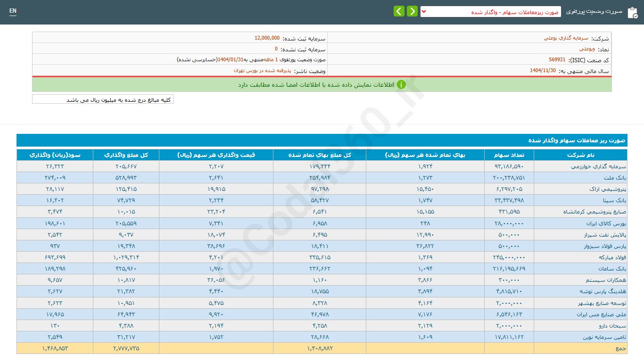Switch language with the EN link

13,11
